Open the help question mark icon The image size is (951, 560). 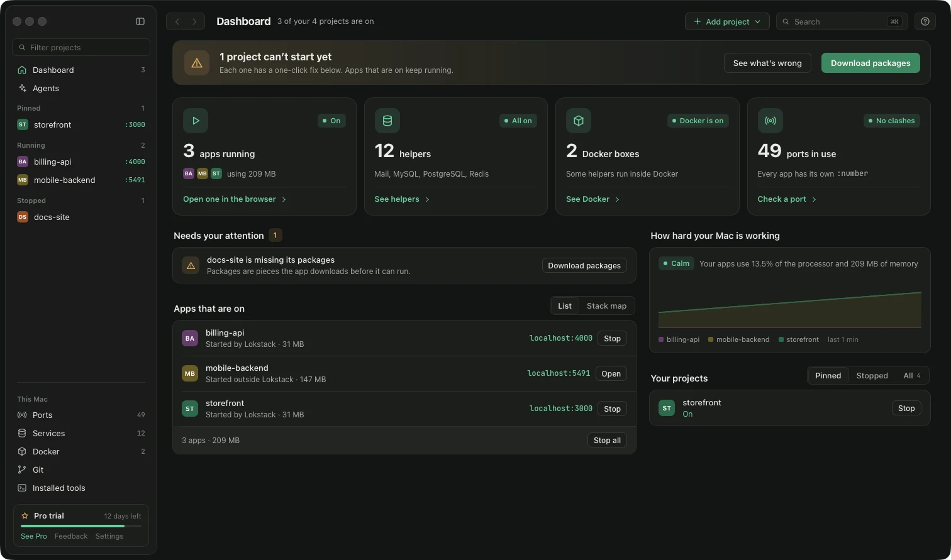(925, 21)
